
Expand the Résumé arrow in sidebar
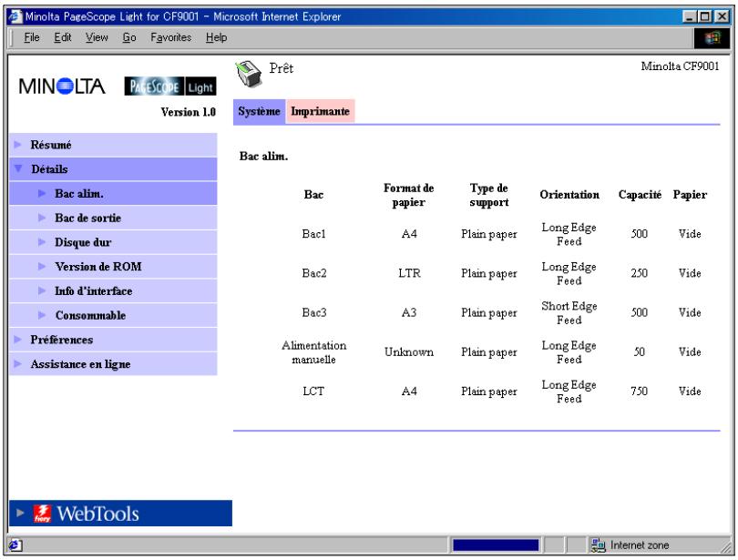pyautogui.click(x=18, y=145)
